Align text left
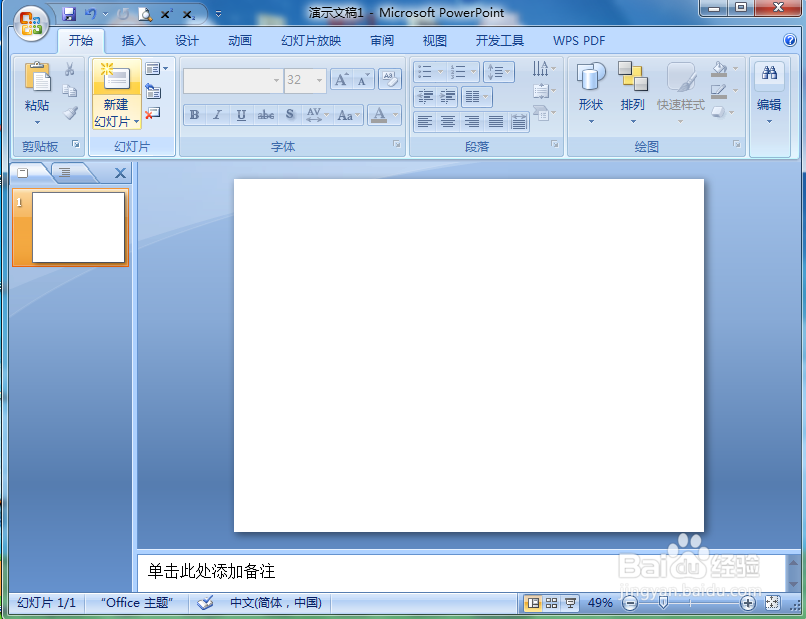 point(425,122)
